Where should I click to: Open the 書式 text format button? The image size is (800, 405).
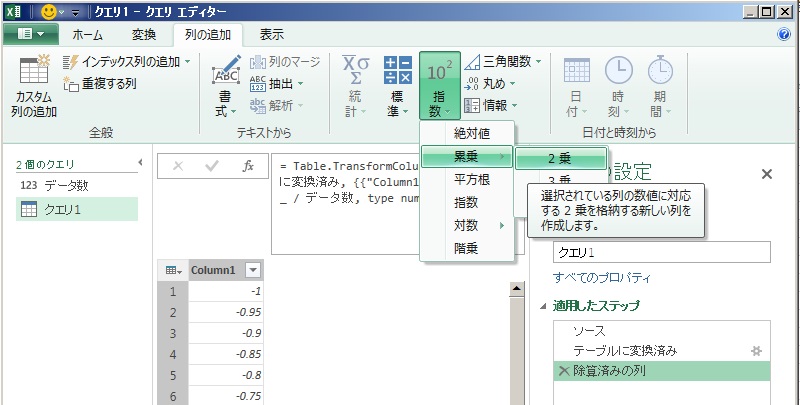click(x=225, y=87)
